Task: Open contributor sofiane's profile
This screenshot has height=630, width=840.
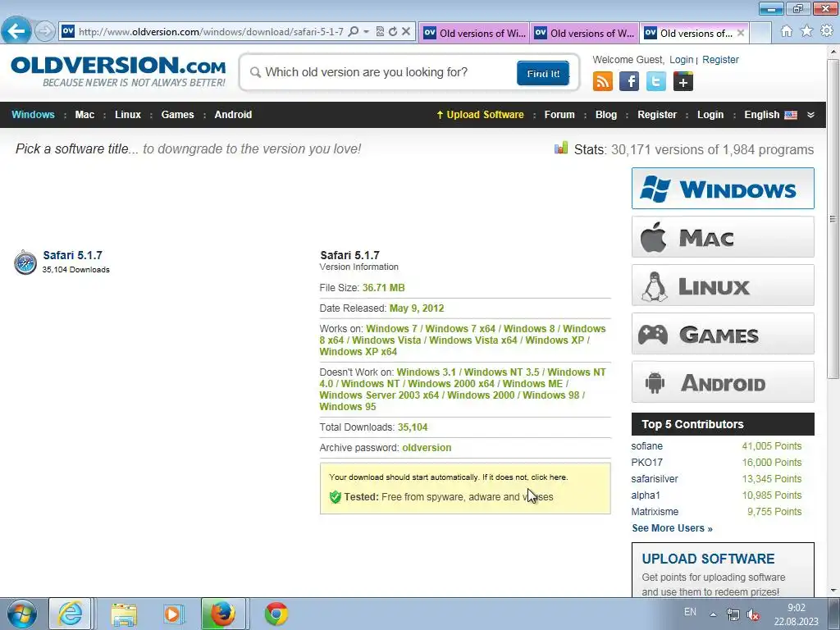Action: click(646, 445)
